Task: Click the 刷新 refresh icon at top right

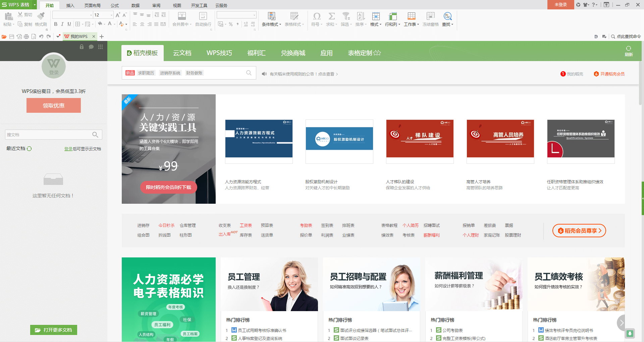Action: [x=629, y=51]
